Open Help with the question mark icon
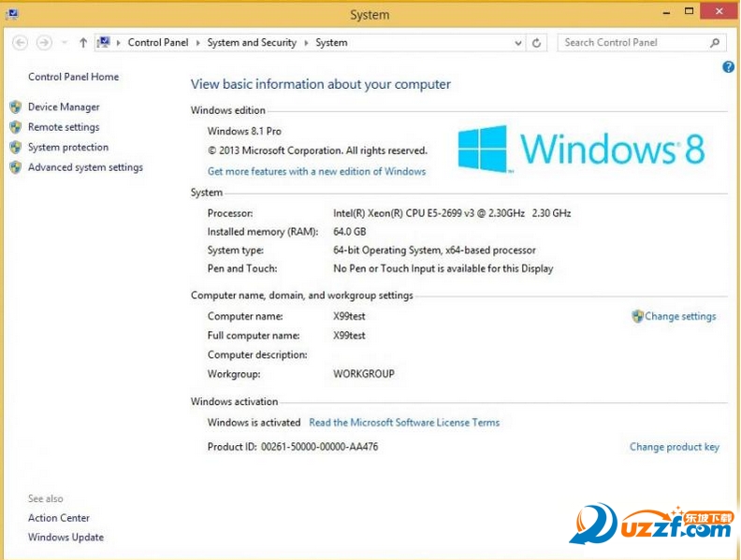 (729, 67)
